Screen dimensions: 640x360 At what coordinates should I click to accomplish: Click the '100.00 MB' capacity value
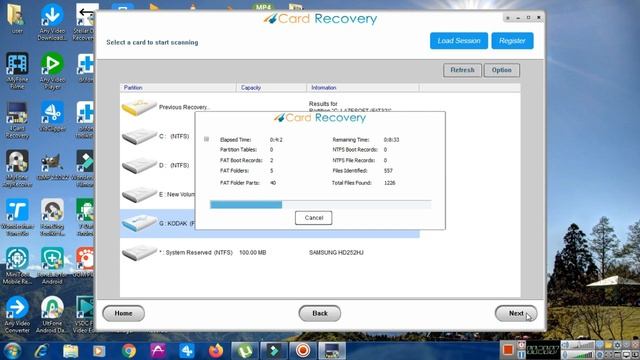pos(253,253)
